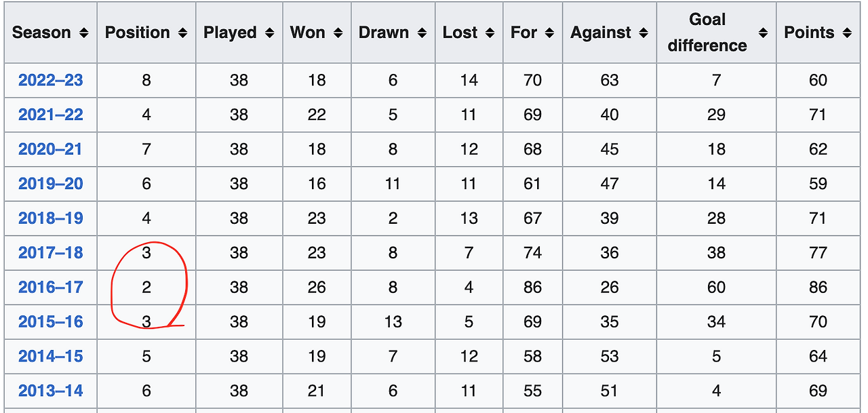868x413 pixels.
Task: Go to the 2018–19 season link
Action: 51,218
